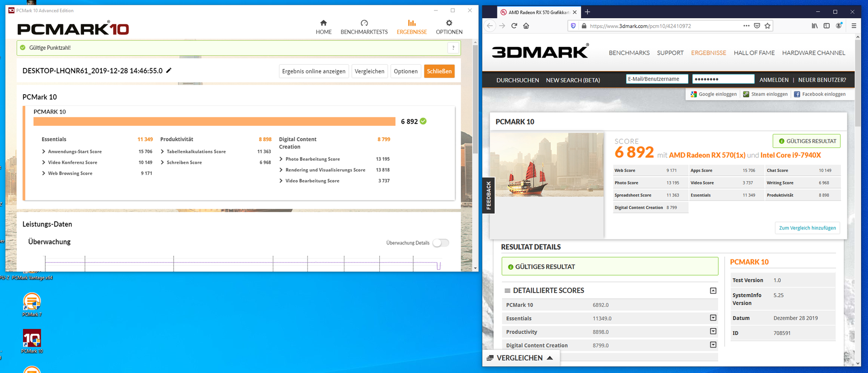This screenshot has height=373, width=868.
Task: Toggle Überwachung Details switch
Action: coord(441,243)
